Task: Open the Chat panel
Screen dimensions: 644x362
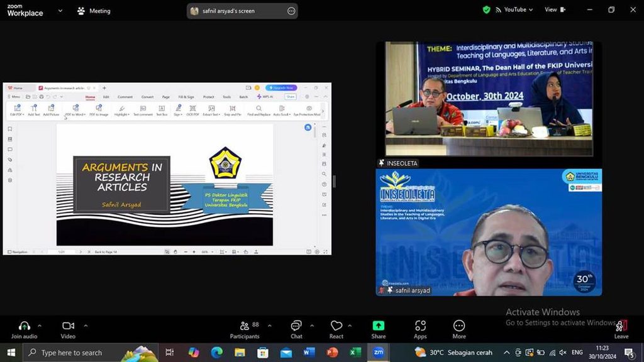Action: [296, 330]
